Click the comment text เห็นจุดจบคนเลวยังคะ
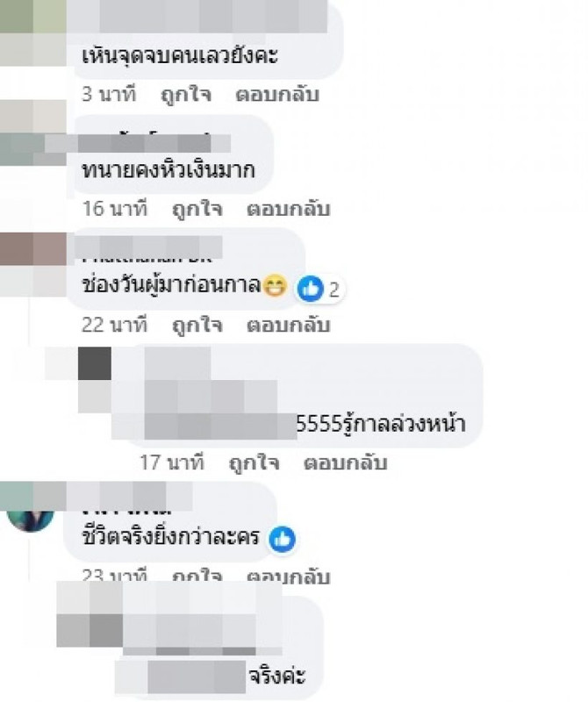Viewport: 588px width, 702px height. [x=180, y=56]
